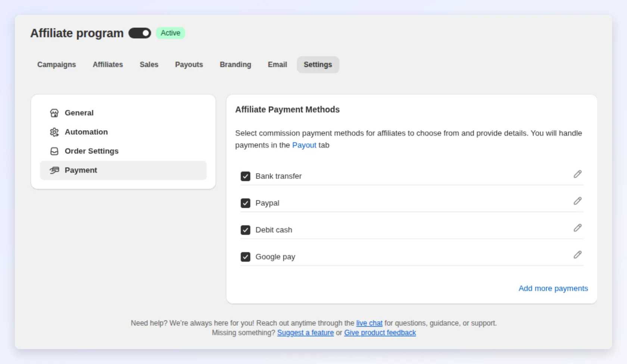The width and height of the screenshot is (627, 364).
Task: Uncheck the Google pay checkbox
Action: (245, 257)
